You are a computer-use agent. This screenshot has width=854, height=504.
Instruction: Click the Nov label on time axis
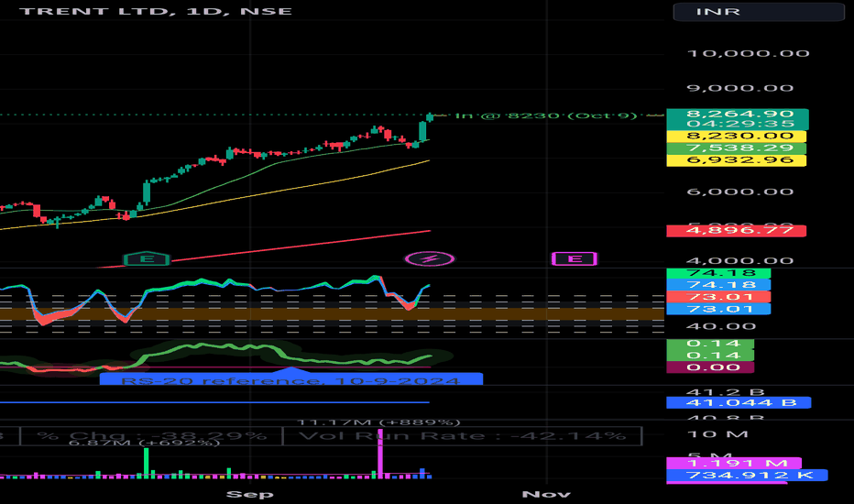[546, 494]
